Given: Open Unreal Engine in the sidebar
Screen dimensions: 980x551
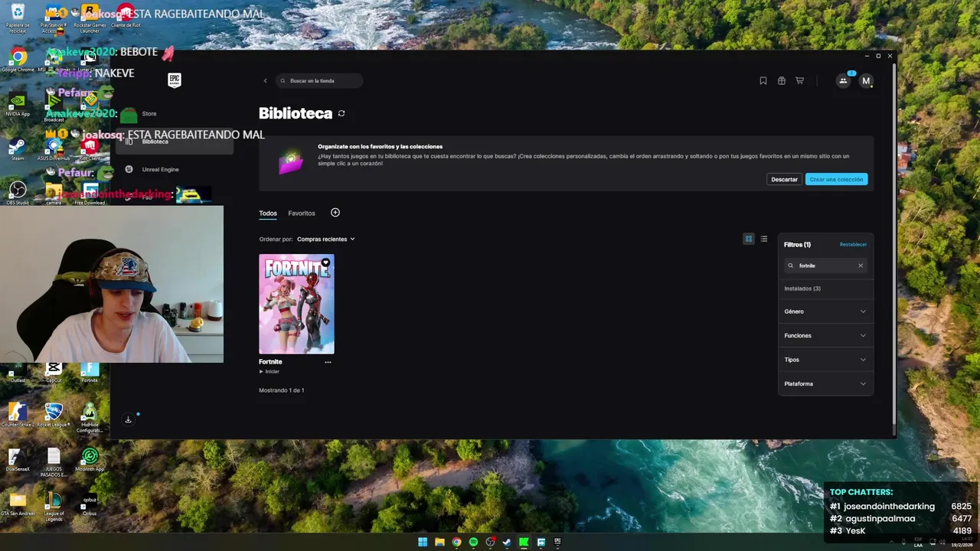Looking at the screenshot, I should [x=175, y=169].
